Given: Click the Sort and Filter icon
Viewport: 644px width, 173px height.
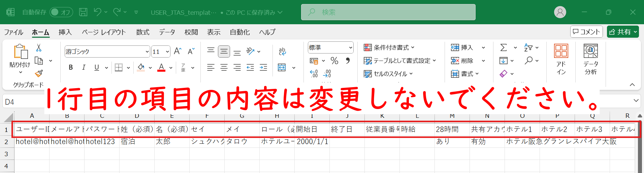Looking at the screenshot, I should [528, 47].
